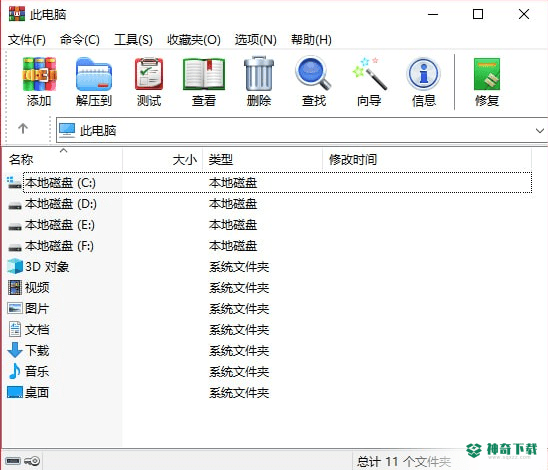
Task: Open the 文件(F) menu
Action: click(27, 40)
